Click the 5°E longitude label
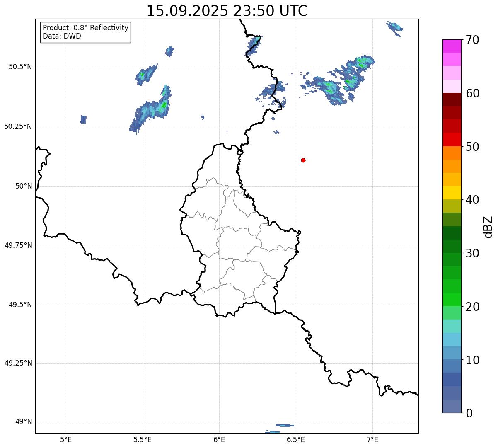This screenshot has height=448, width=498. tap(66, 439)
